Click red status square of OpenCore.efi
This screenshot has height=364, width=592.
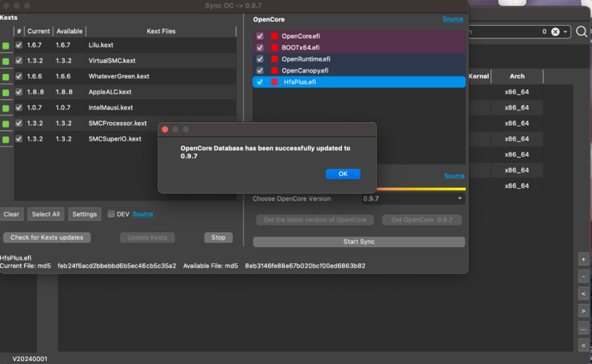[275, 36]
